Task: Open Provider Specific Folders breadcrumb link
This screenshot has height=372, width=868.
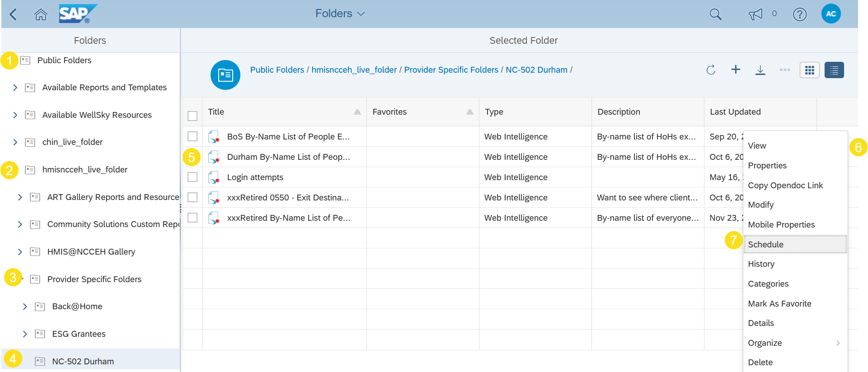Action: (x=451, y=70)
